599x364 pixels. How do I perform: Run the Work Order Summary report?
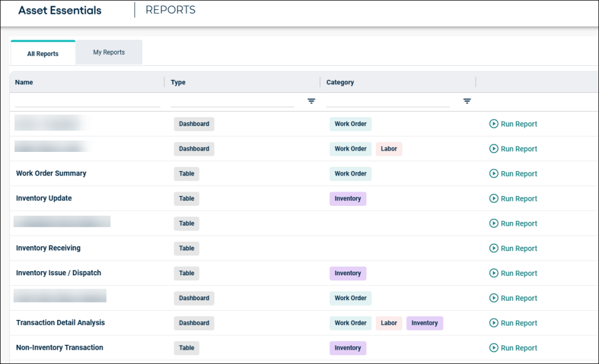[513, 174]
